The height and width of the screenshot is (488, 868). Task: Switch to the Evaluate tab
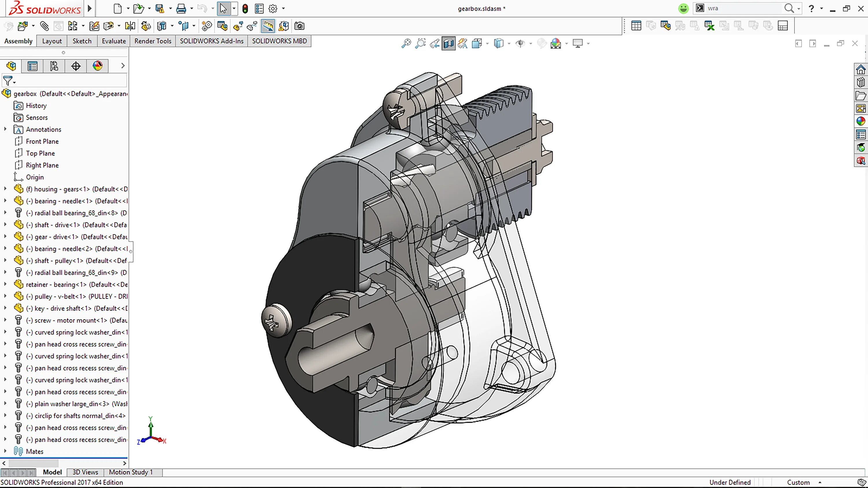[113, 41]
